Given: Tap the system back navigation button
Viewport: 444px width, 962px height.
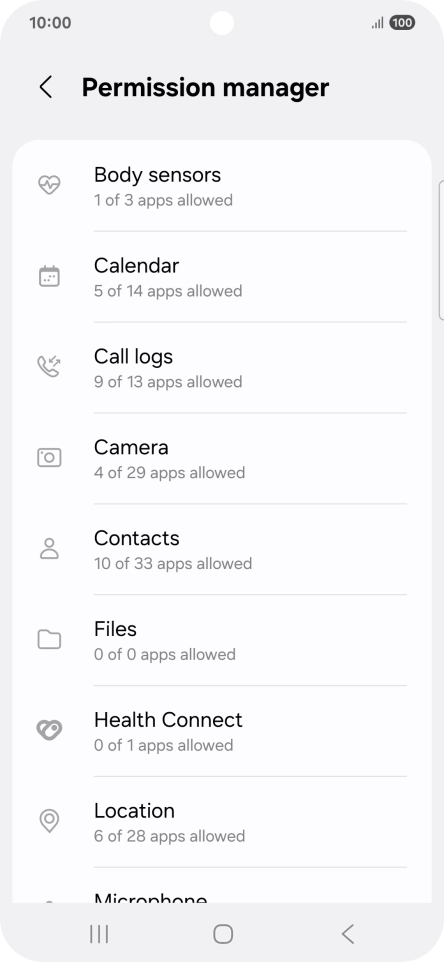Looking at the screenshot, I should pos(348,934).
